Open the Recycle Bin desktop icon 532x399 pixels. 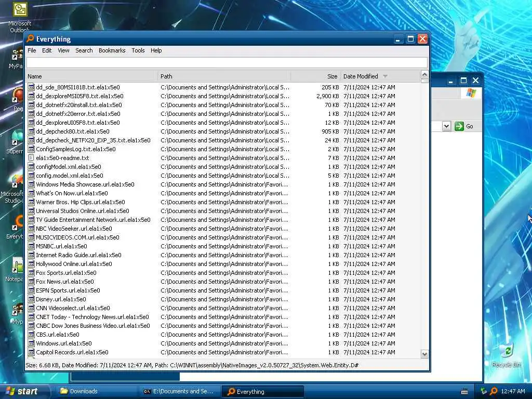pyautogui.click(x=507, y=354)
